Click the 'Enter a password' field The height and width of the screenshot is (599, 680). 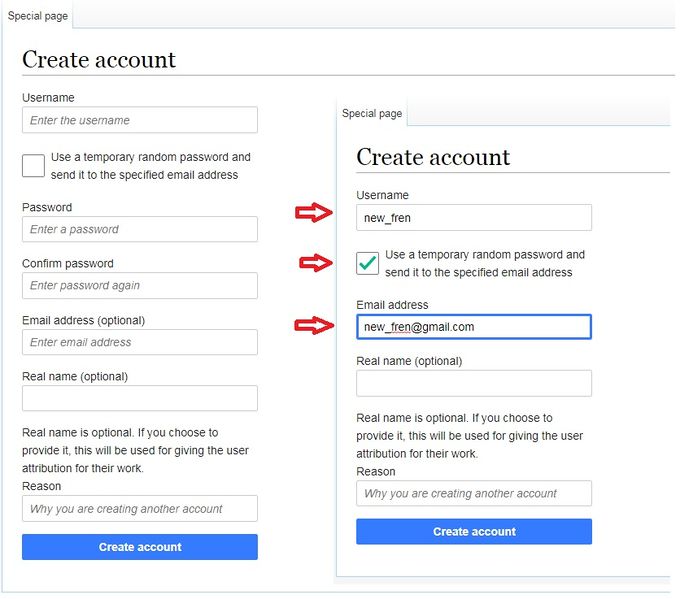[x=139, y=229]
